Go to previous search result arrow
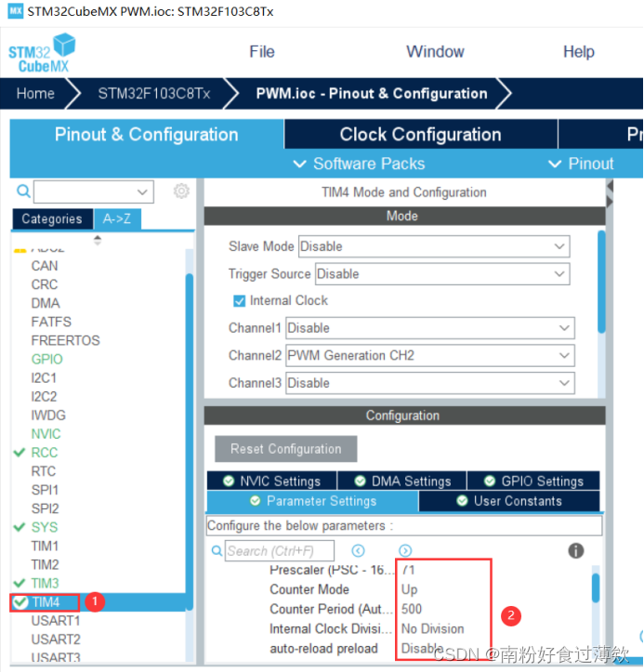The image size is (644, 672). point(358,550)
